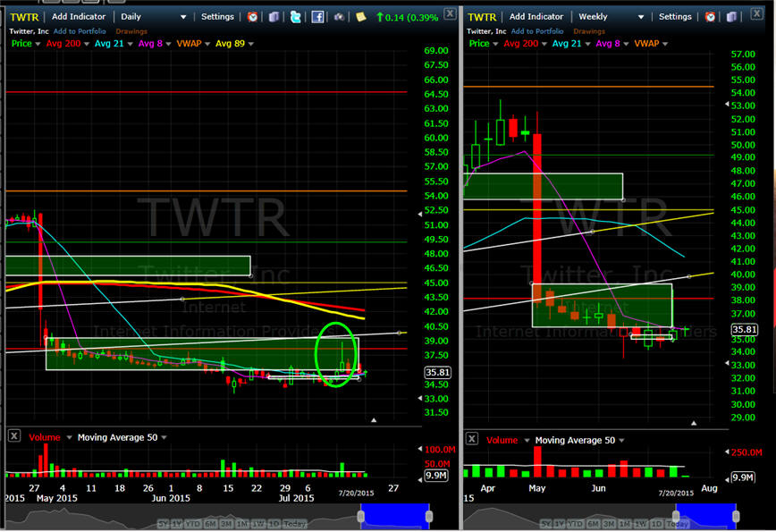Select the YTD range on the Daily chart

click(193, 524)
